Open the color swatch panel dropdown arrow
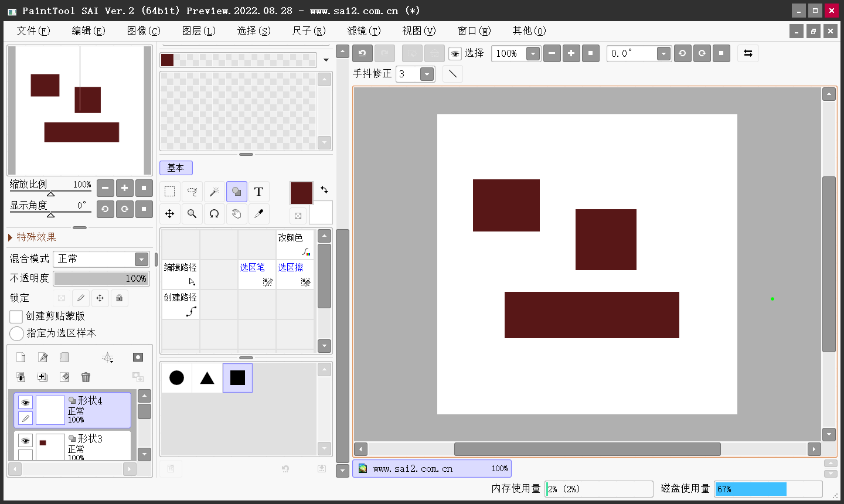The height and width of the screenshot is (504, 844). 326,60
